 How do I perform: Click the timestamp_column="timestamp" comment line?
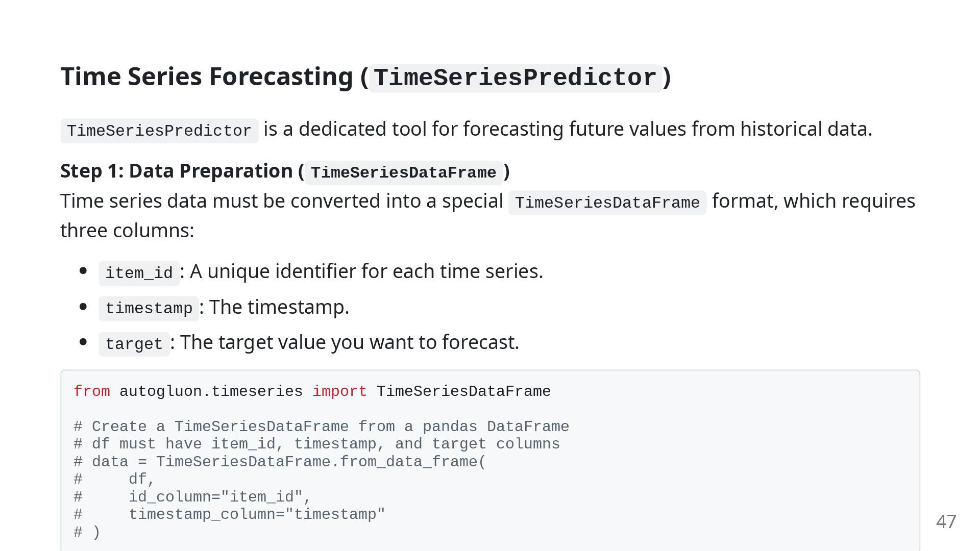point(229,514)
